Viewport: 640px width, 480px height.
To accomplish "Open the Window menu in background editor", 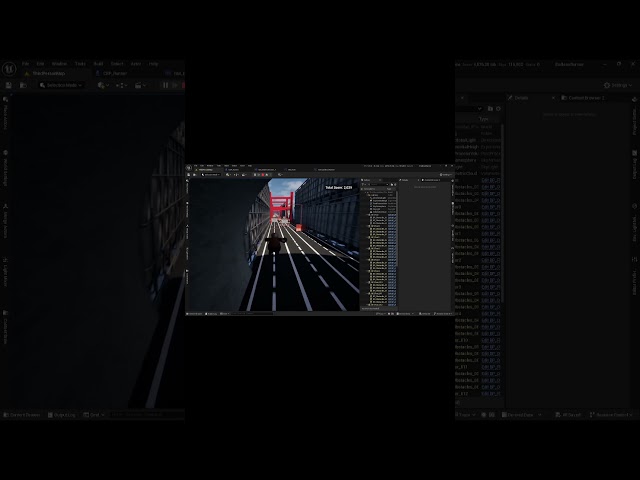I will [x=59, y=64].
